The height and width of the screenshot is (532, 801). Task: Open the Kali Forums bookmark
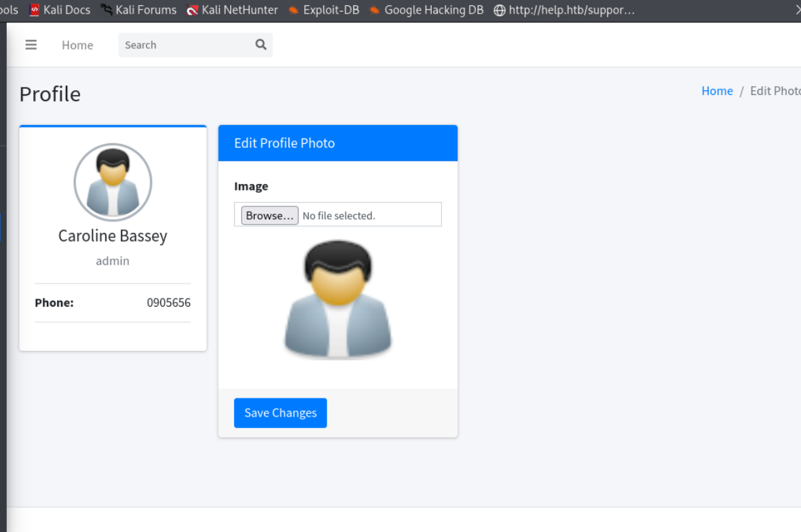[138, 10]
